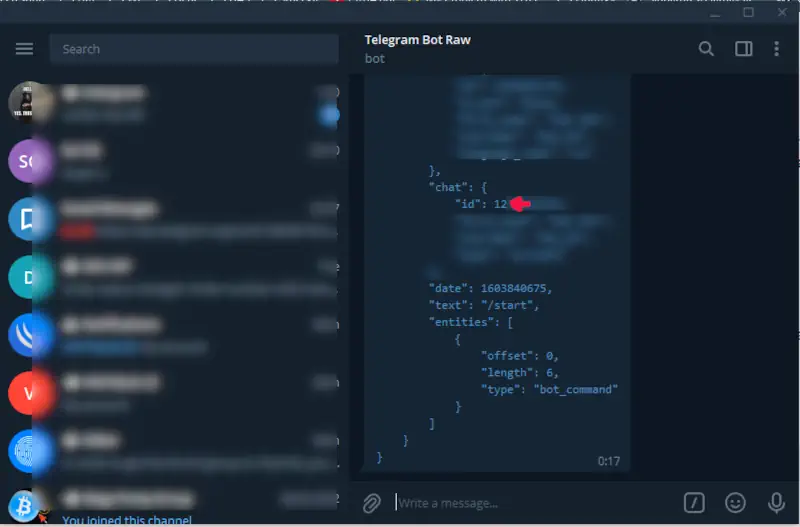Click the Write a message field
The image size is (800, 527).
pyautogui.click(x=533, y=504)
